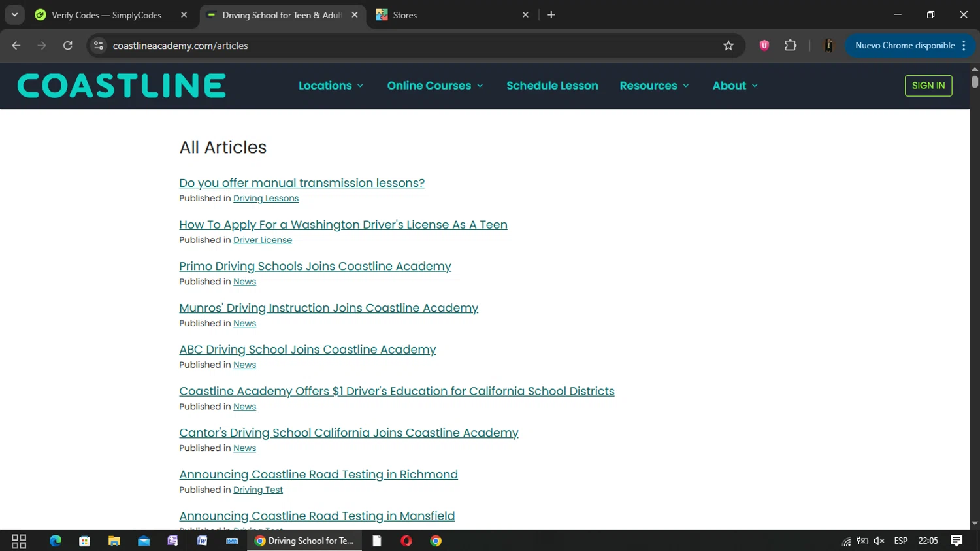Open the clock showing 22:05
980x551 pixels.
[x=928, y=541]
